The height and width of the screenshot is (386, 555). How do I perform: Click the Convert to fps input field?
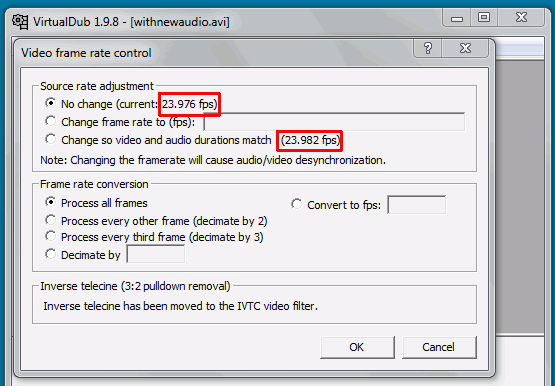click(417, 204)
